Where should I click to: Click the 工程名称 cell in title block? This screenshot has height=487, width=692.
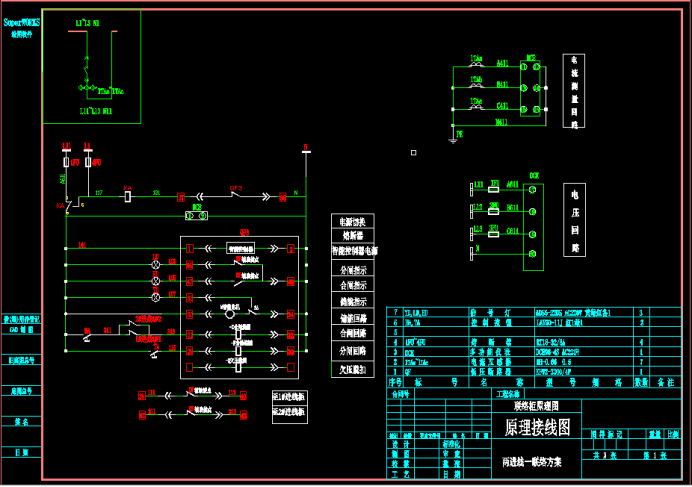click(508, 394)
